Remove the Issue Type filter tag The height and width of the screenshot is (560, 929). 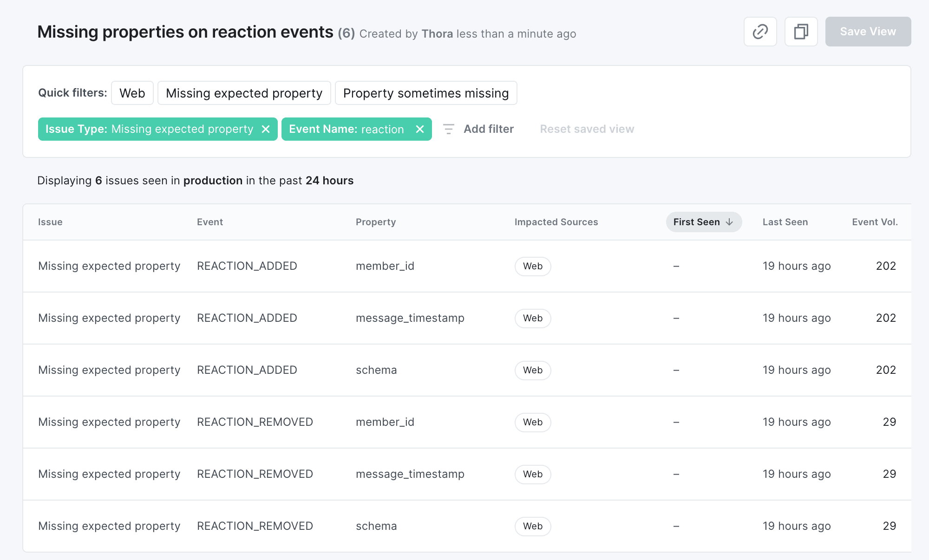tap(265, 129)
